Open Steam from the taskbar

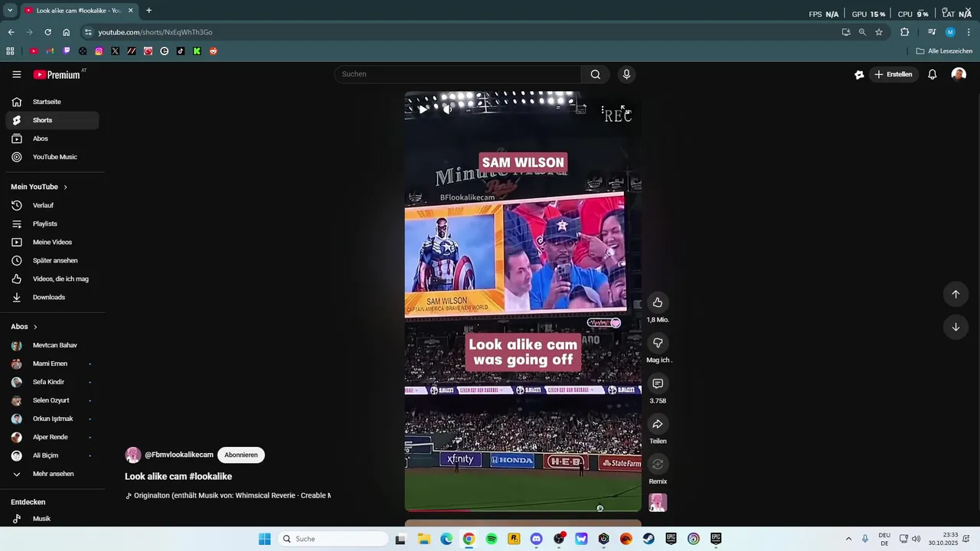648,539
